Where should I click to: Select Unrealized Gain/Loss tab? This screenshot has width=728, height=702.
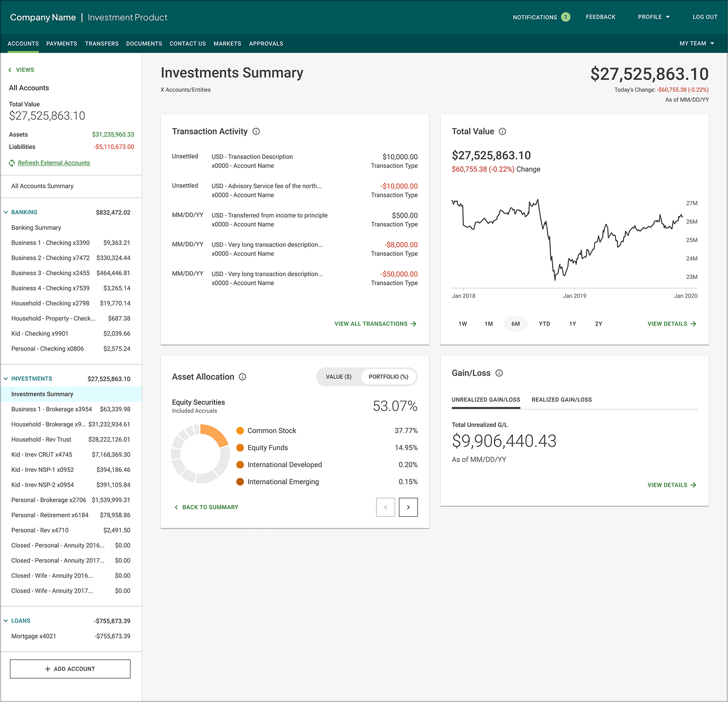(486, 400)
